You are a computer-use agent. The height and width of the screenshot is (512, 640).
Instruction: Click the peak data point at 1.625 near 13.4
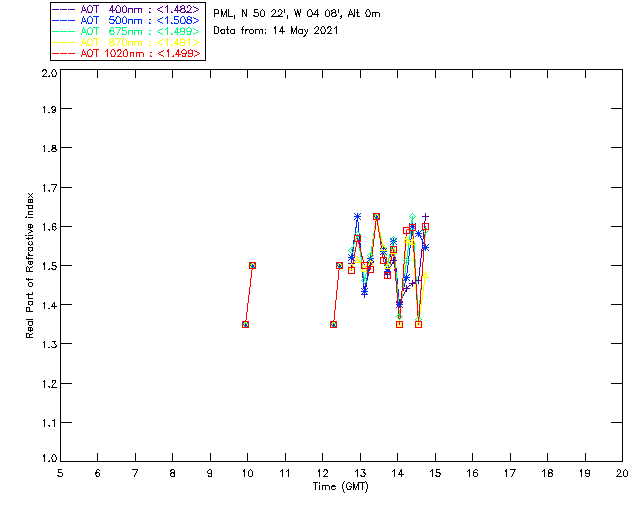[x=376, y=216]
